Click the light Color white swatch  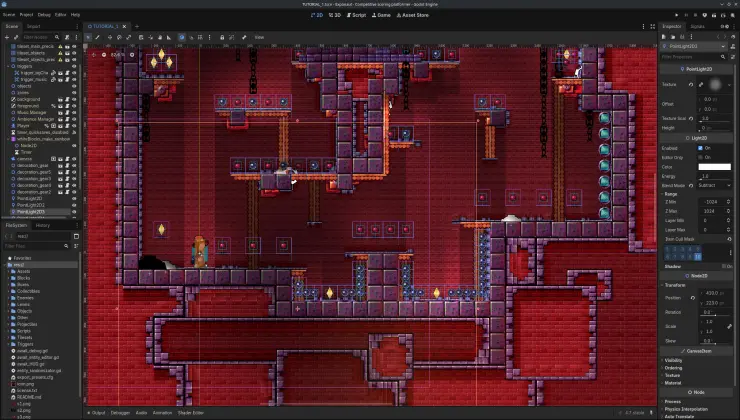click(x=715, y=167)
